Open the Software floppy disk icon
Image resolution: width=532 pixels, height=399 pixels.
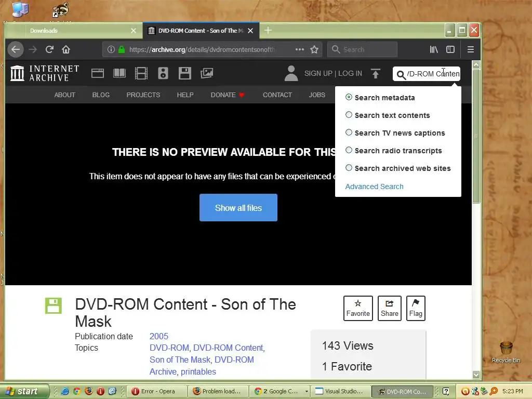(x=185, y=73)
